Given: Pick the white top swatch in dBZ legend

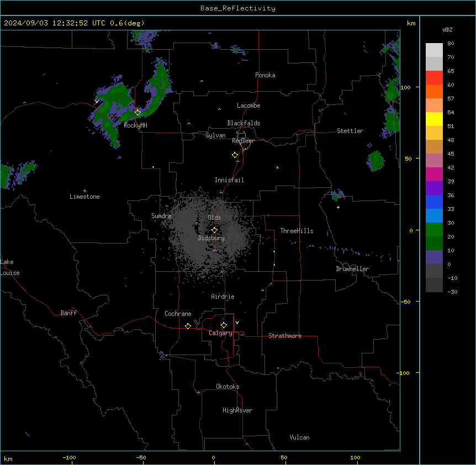Looking at the screenshot, I should coord(434,50).
